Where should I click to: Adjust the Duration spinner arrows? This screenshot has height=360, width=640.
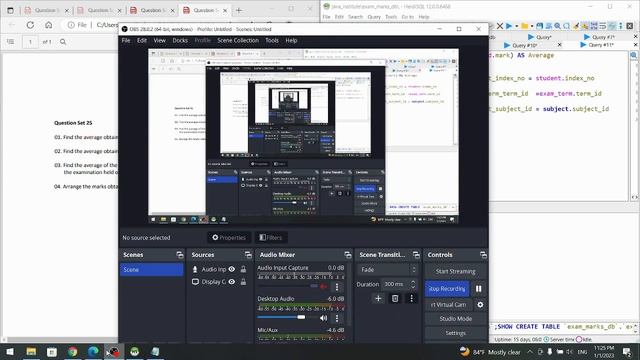pos(413,284)
